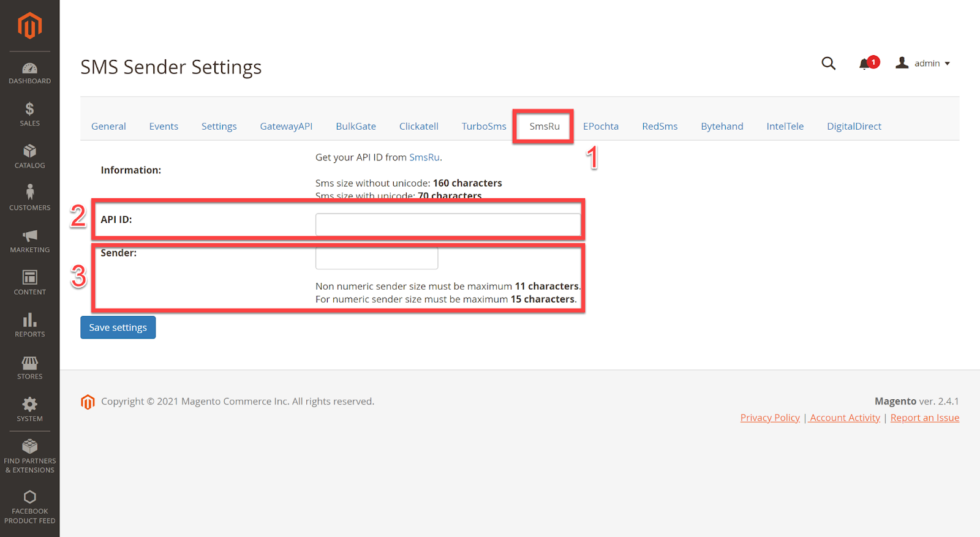Click the SMS Sender Settings page title
This screenshot has height=537, width=980.
point(171,67)
